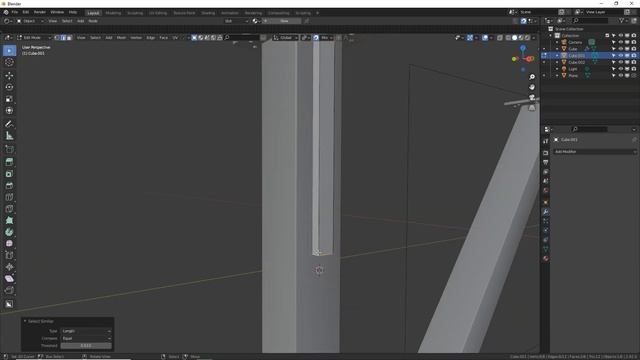Open the Window menu
640x360 pixels.
(x=57, y=12)
